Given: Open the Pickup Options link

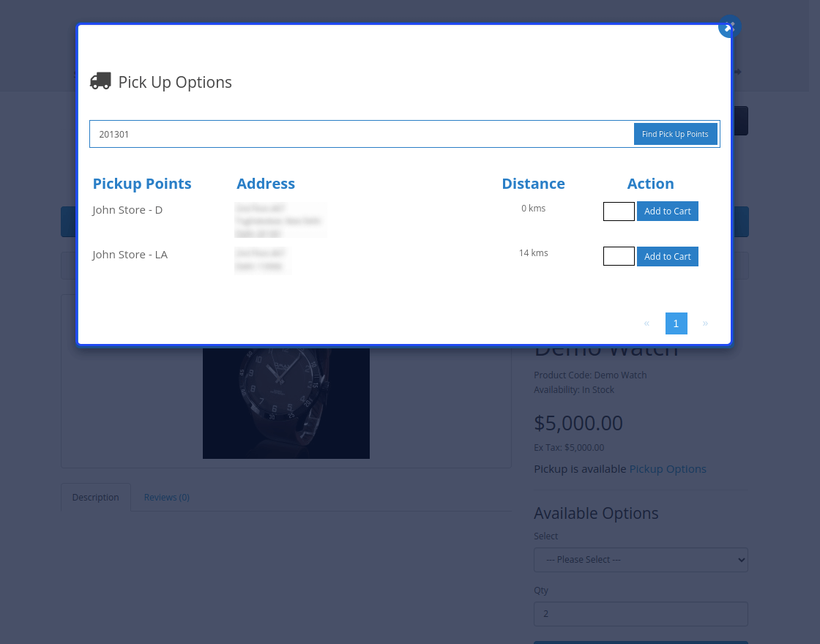Looking at the screenshot, I should 667,469.
